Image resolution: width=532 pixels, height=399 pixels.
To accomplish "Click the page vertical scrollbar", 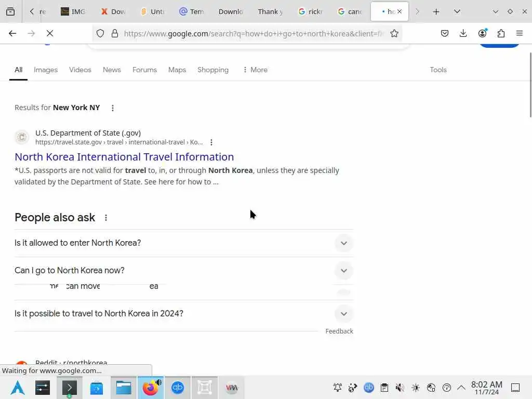I will 530,85.
